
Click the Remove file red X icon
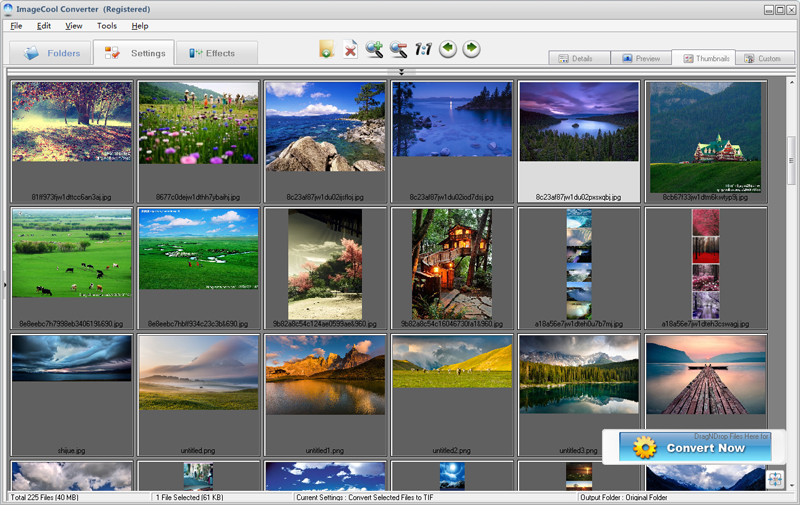pyautogui.click(x=350, y=49)
